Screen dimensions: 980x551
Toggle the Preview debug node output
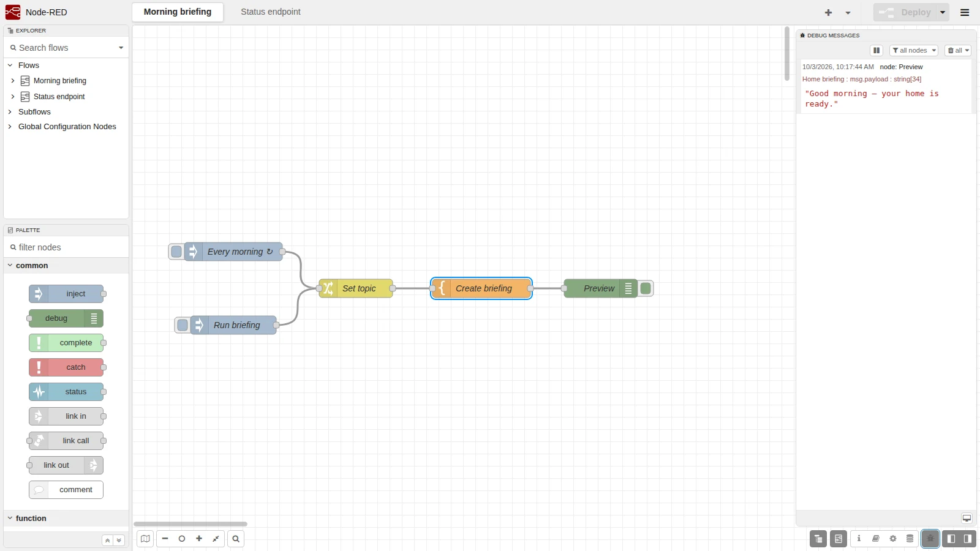point(646,288)
